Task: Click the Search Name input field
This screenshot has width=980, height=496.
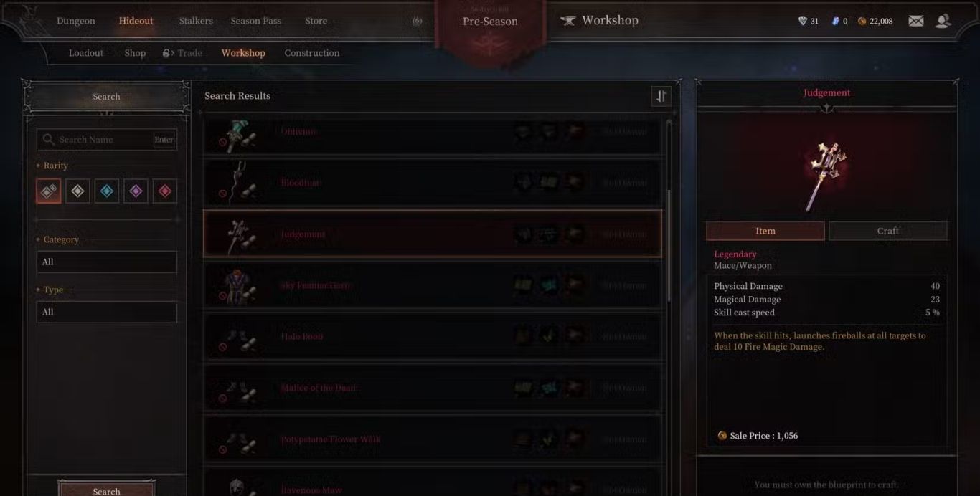Action: coord(107,140)
